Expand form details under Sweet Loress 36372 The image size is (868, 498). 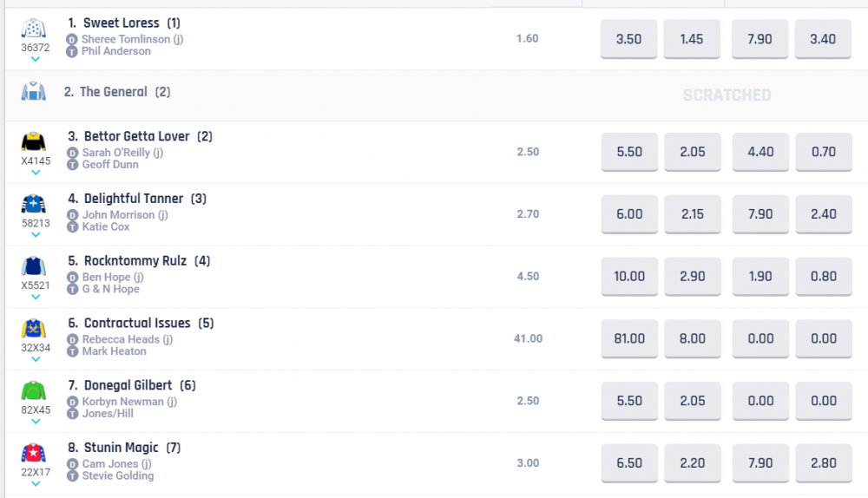pos(36,60)
